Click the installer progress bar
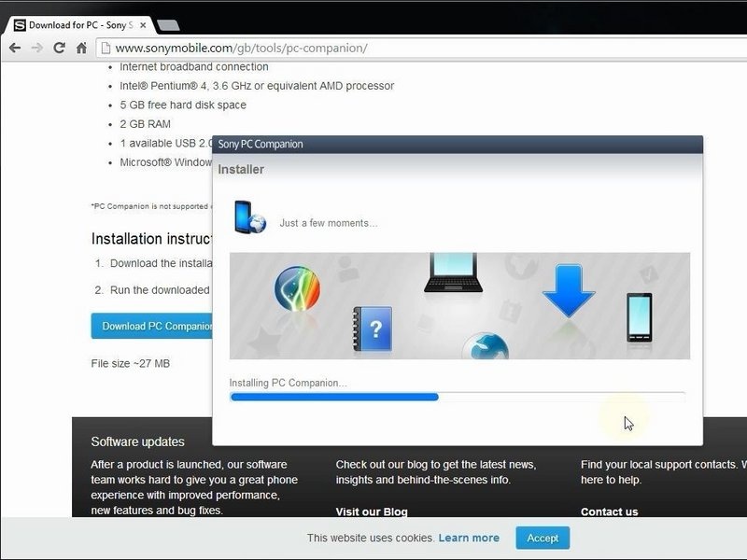Viewport: 747px width, 560px height. pyautogui.click(x=458, y=397)
